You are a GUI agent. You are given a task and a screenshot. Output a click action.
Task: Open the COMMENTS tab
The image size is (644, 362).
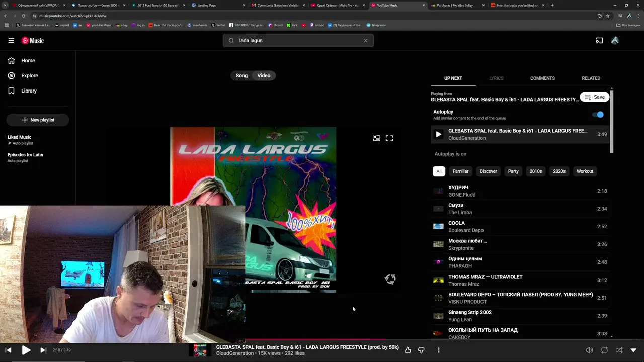click(x=542, y=78)
